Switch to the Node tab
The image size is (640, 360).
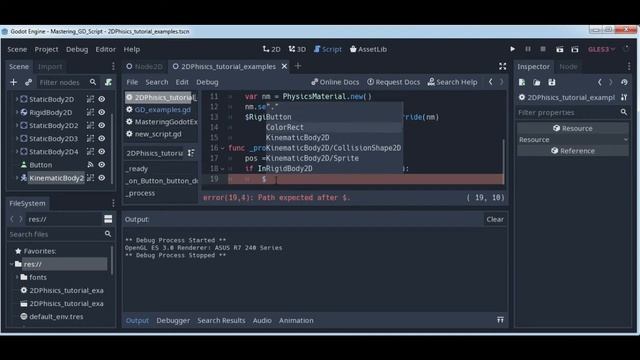click(568, 66)
